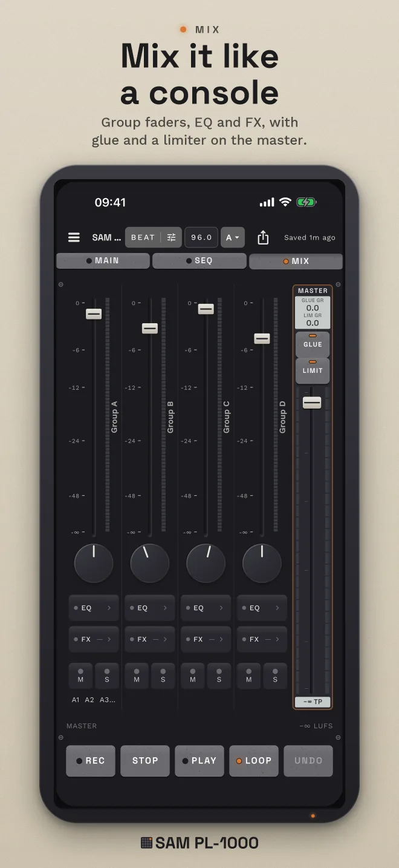Open the pattern A dropdown

[233, 237]
